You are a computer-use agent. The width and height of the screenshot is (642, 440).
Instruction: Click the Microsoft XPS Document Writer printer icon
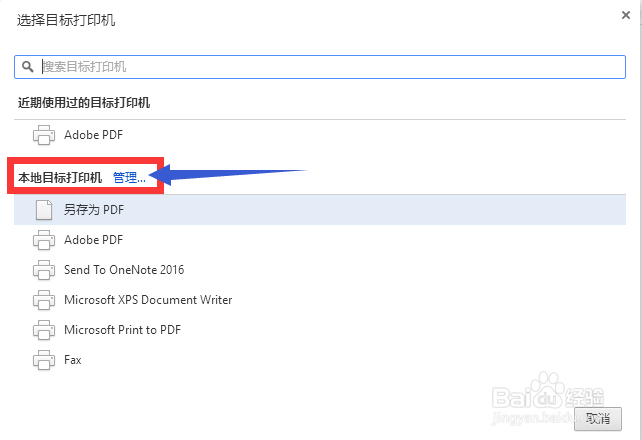click(44, 300)
